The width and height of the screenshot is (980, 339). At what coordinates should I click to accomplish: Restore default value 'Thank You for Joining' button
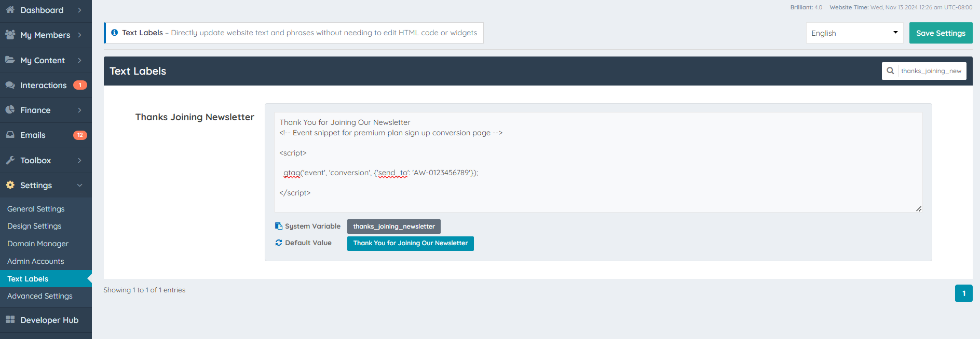411,243
